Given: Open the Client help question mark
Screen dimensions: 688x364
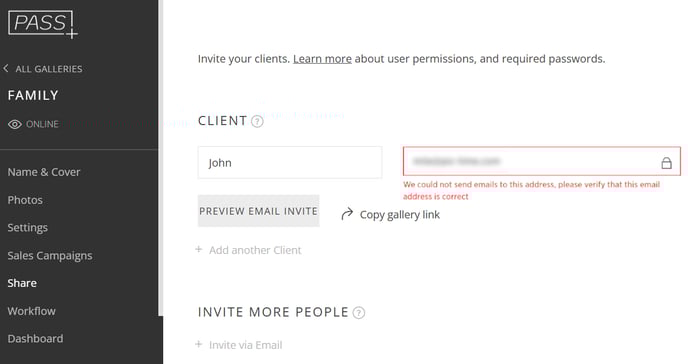Looking at the screenshot, I should [258, 121].
